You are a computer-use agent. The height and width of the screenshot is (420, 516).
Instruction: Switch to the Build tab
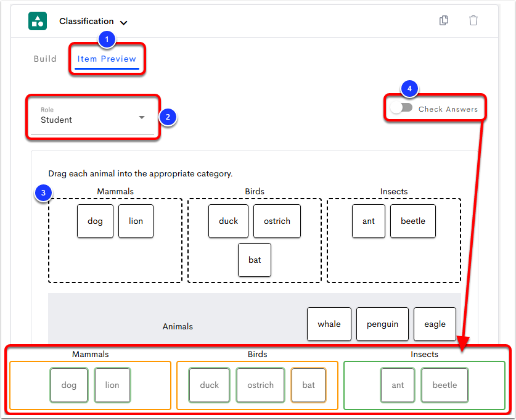45,59
